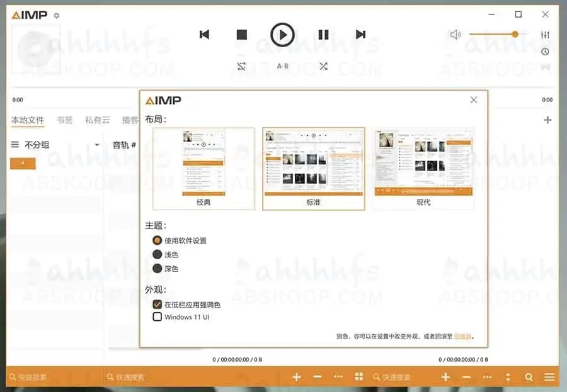This screenshot has width=567, height=392.
Task: Open the 私有云 tab
Action: click(97, 120)
